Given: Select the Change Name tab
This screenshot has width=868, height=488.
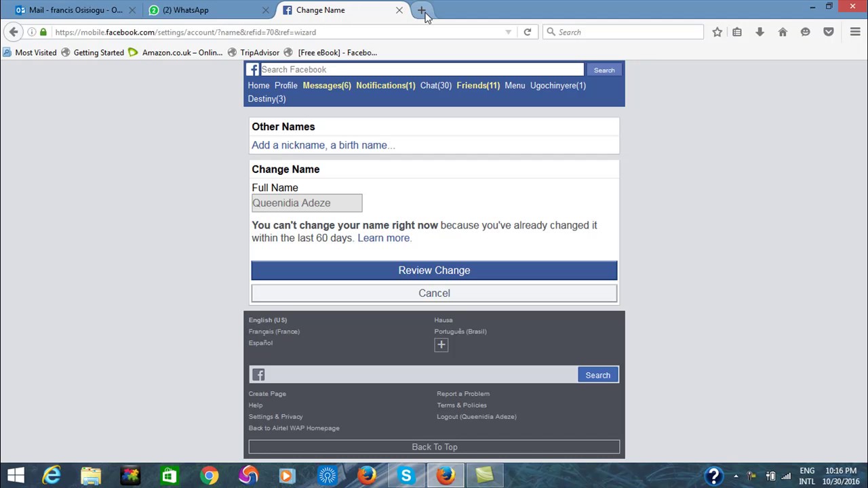Looking at the screenshot, I should point(343,10).
